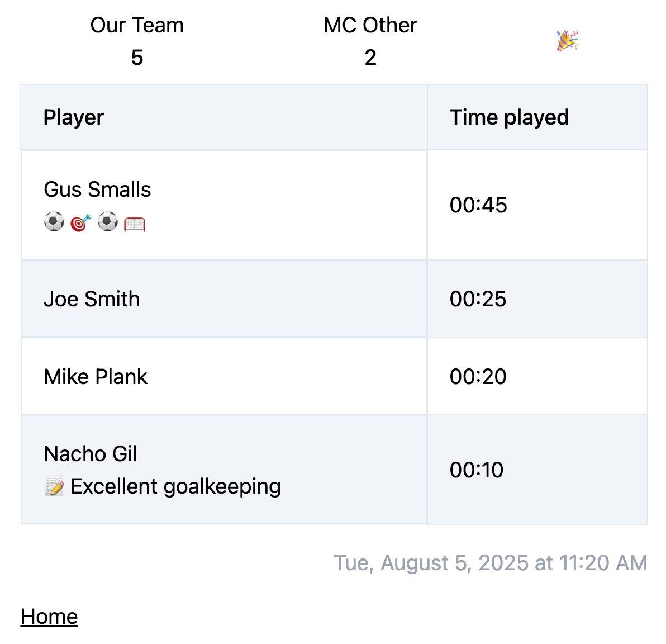
Task: Click the 00:45 time played value
Action: [x=478, y=205]
